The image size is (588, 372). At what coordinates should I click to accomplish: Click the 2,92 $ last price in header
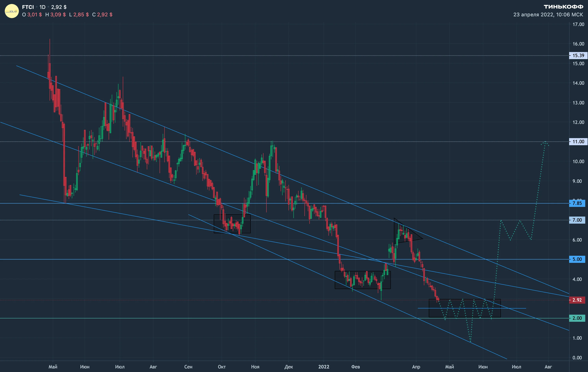tap(59, 7)
